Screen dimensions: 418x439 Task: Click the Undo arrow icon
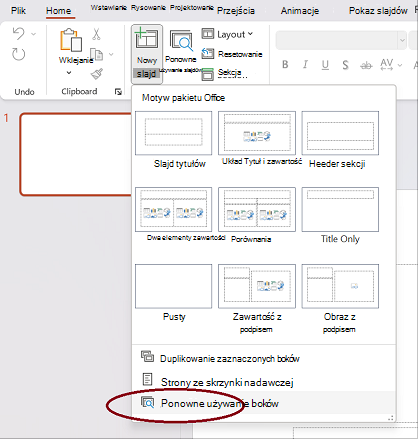[x=19, y=33]
